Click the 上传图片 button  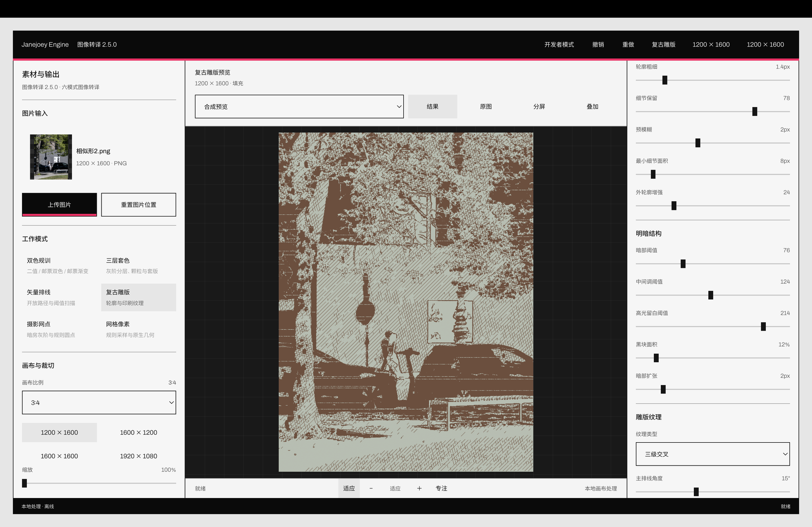(59, 205)
